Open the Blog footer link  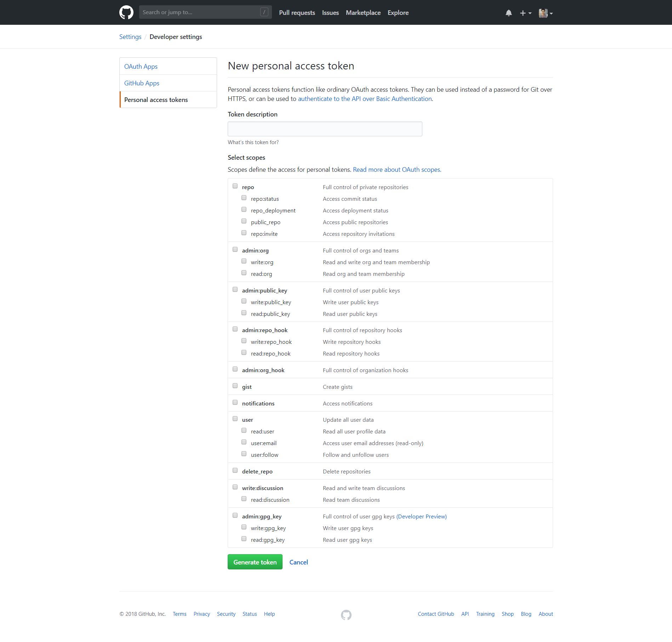(x=526, y=614)
